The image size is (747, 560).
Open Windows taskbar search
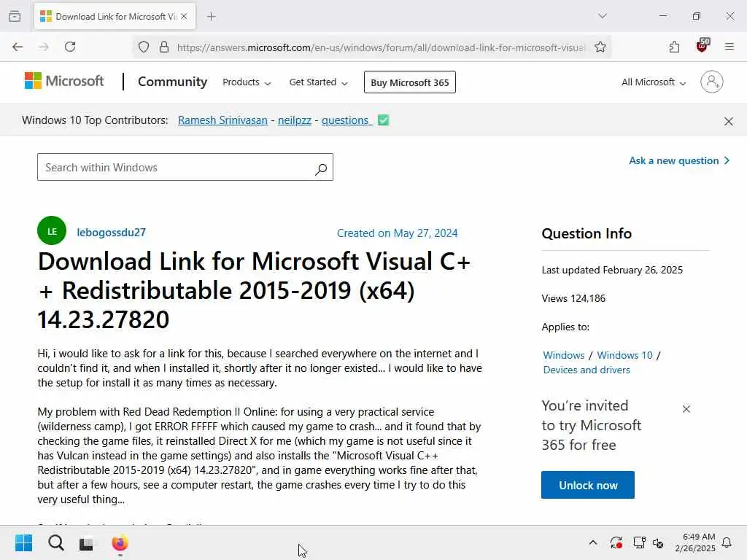pyautogui.click(x=55, y=542)
